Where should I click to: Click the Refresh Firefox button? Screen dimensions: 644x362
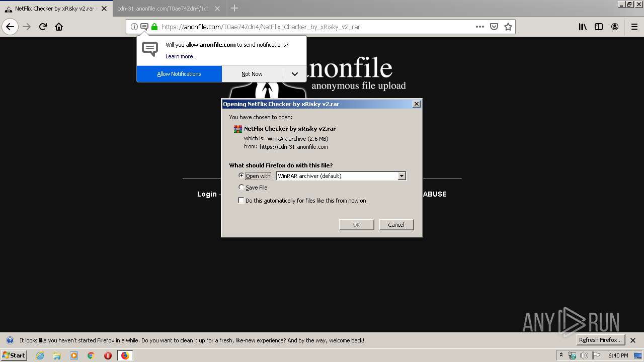600,340
